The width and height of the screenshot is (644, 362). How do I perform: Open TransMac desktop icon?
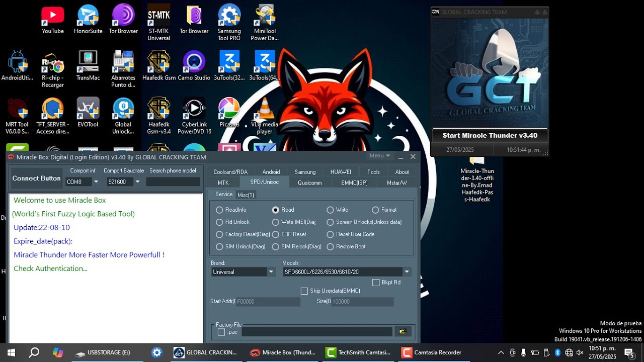point(88,66)
